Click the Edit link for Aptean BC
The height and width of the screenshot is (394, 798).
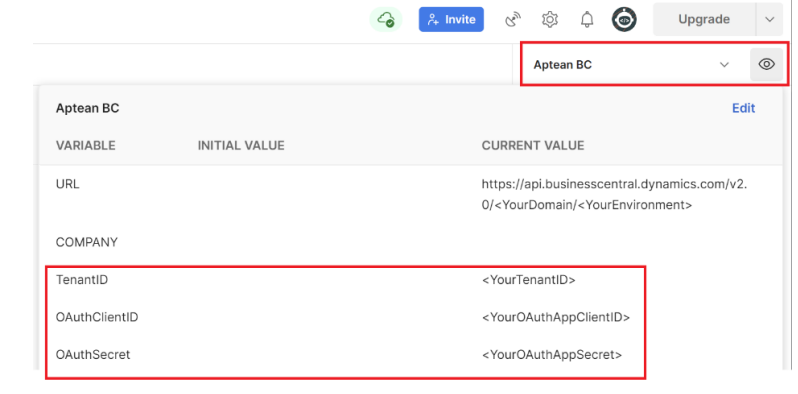click(x=743, y=108)
